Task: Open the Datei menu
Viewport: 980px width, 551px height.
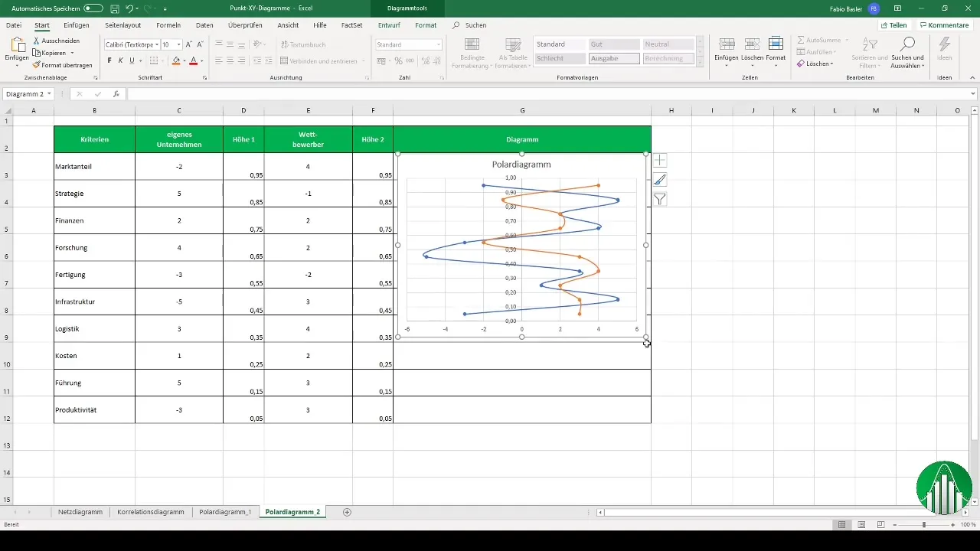Action: [14, 25]
